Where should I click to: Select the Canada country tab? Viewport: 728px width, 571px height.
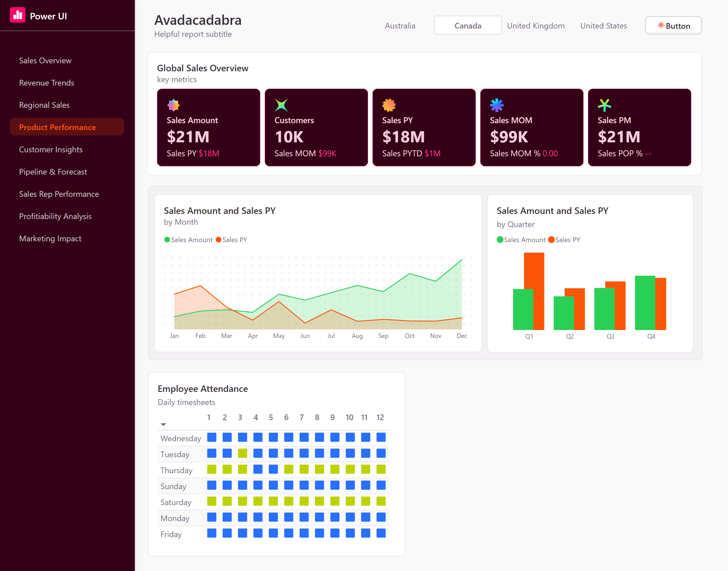[467, 25]
